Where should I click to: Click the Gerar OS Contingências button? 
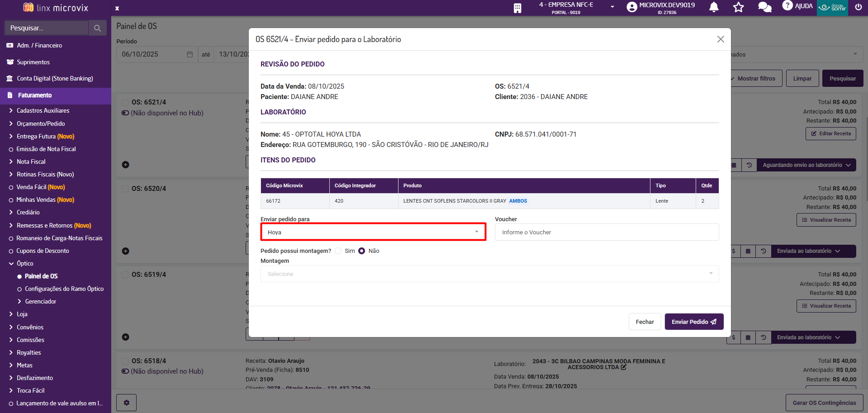(824, 403)
